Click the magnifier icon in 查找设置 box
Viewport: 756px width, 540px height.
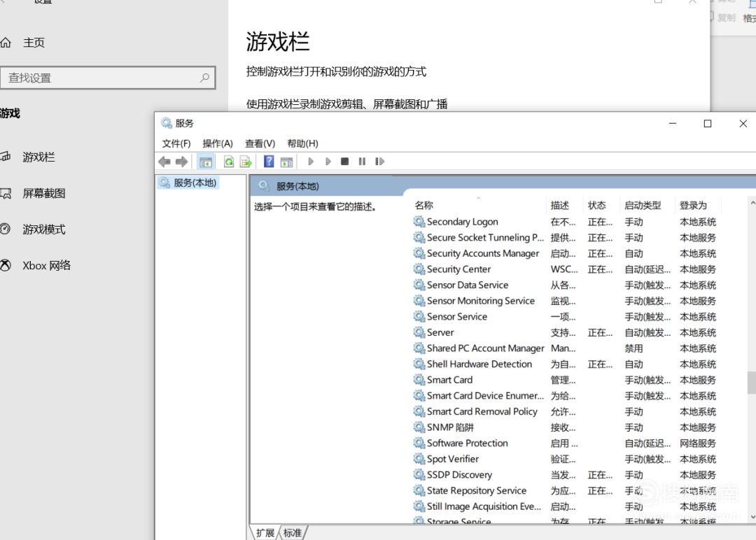point(204,78)
